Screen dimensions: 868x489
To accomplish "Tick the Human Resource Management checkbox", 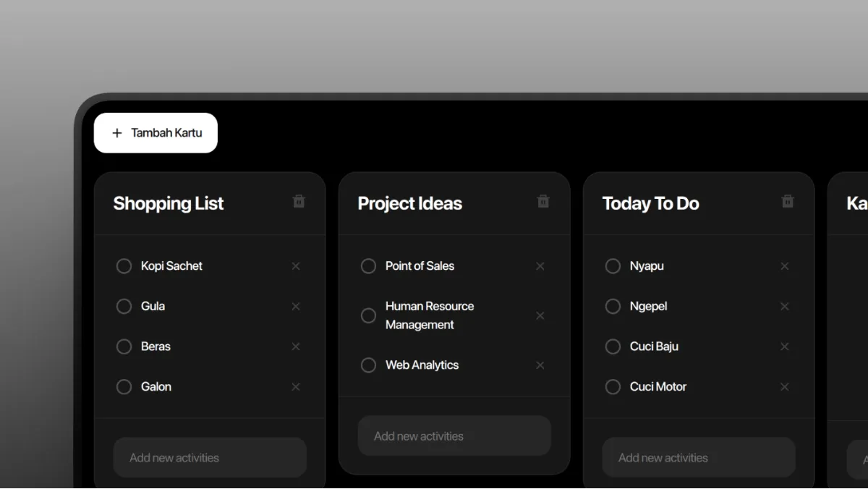I will point(368,315).
